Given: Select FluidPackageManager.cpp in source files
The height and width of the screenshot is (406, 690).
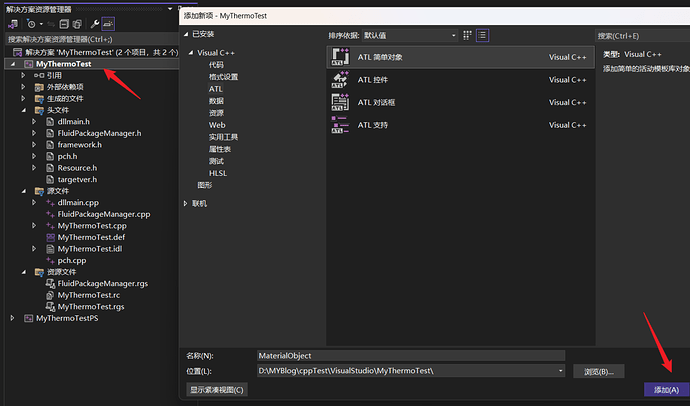Looking at the screenshot, I should point(104,214).
